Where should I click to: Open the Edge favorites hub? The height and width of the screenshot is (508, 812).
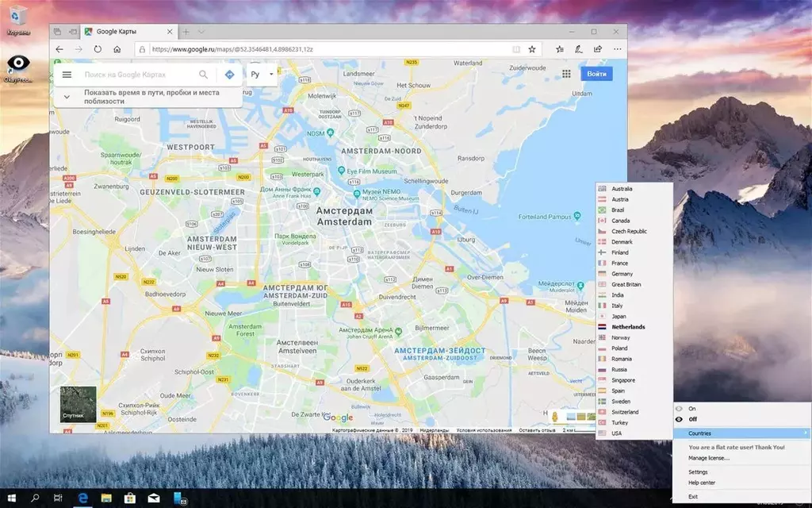pos(560,49)
